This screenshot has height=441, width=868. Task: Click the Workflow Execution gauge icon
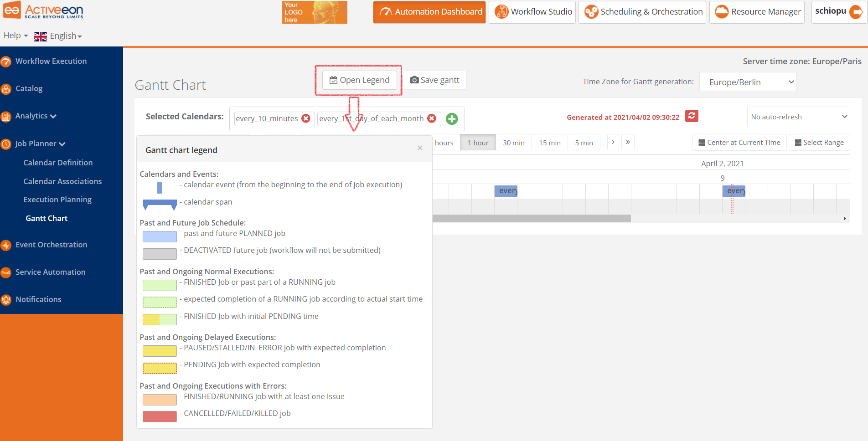point(6,62)
